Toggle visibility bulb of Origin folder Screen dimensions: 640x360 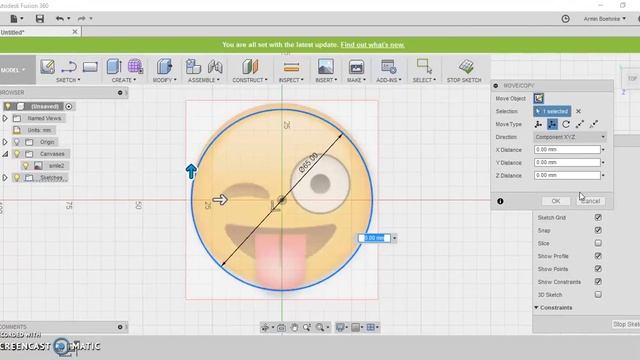[17, 142]
